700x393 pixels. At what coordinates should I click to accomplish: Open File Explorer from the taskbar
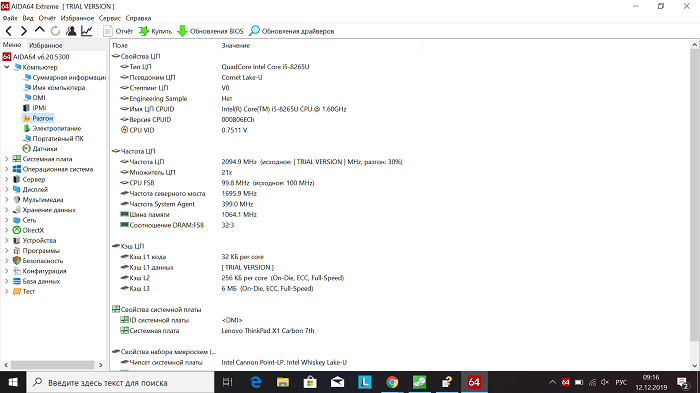point(283,382)
